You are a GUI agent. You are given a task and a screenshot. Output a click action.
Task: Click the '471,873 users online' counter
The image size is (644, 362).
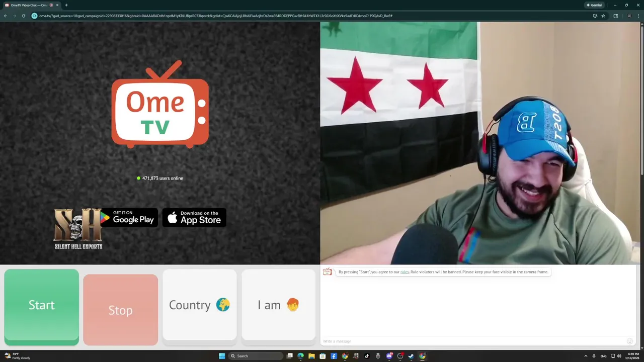click(x=160, y=178)
